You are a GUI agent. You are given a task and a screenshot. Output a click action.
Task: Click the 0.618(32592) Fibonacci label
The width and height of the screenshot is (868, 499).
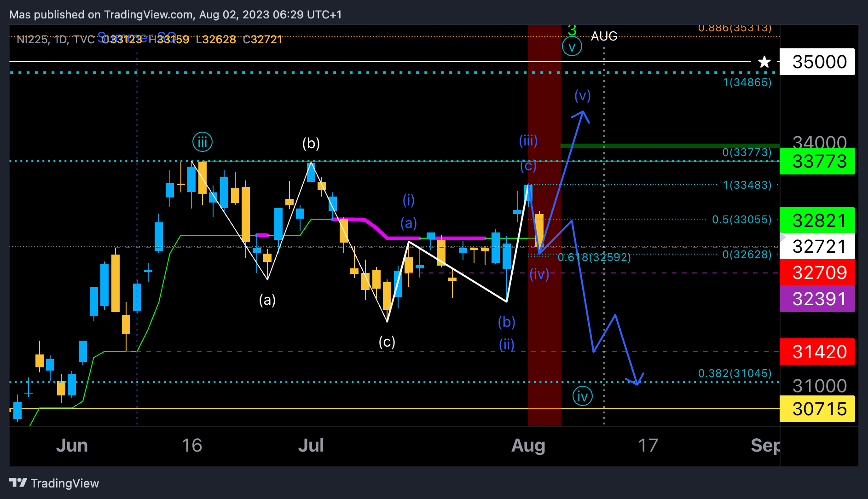[594, 257]
